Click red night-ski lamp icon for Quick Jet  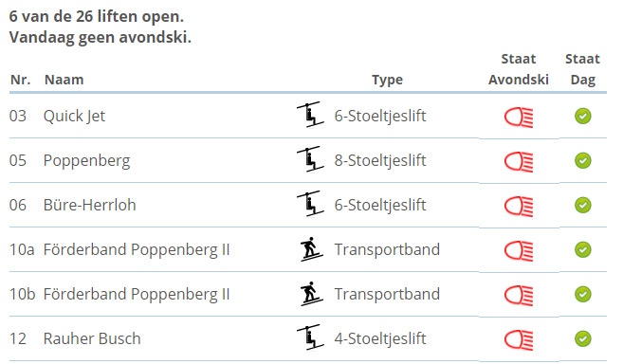tap(519, 118)
